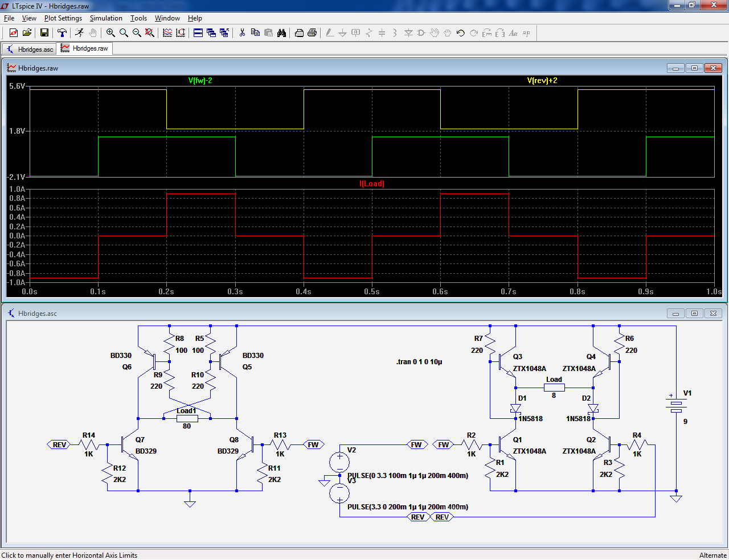
Task: Click the Undo arrow icon
Action: click(x=461, y=33)
